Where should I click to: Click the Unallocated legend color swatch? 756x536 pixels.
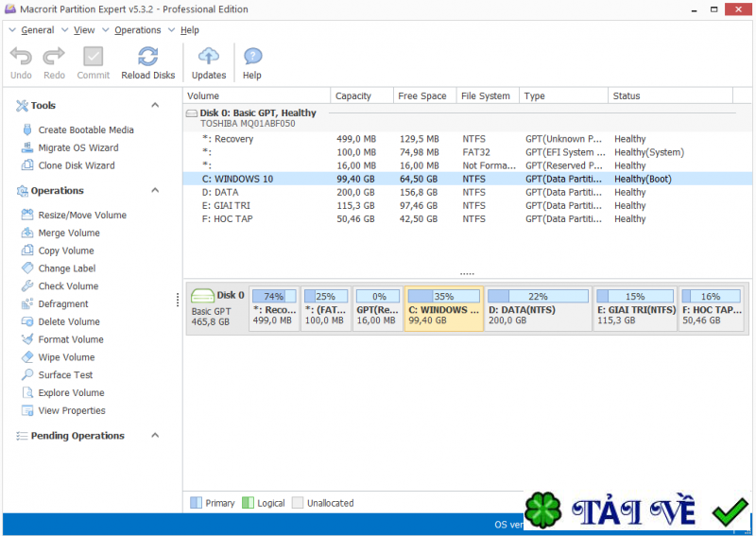[x=298, y=503]
